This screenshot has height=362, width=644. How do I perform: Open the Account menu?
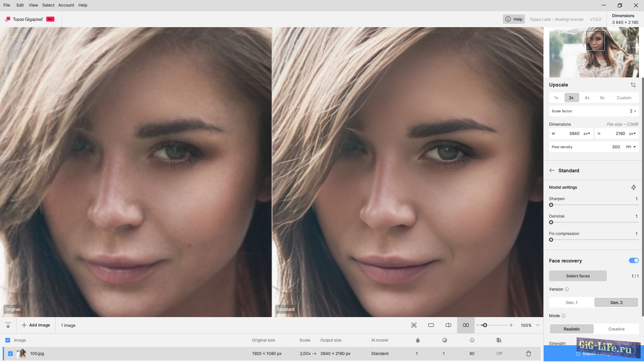pos(66,5)
